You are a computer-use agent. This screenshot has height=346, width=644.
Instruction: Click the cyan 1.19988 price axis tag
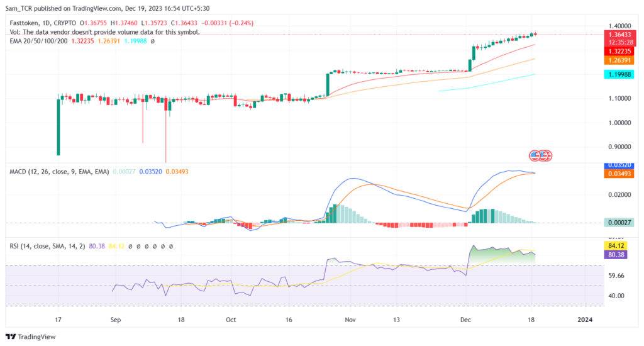(x=619, y=74)
